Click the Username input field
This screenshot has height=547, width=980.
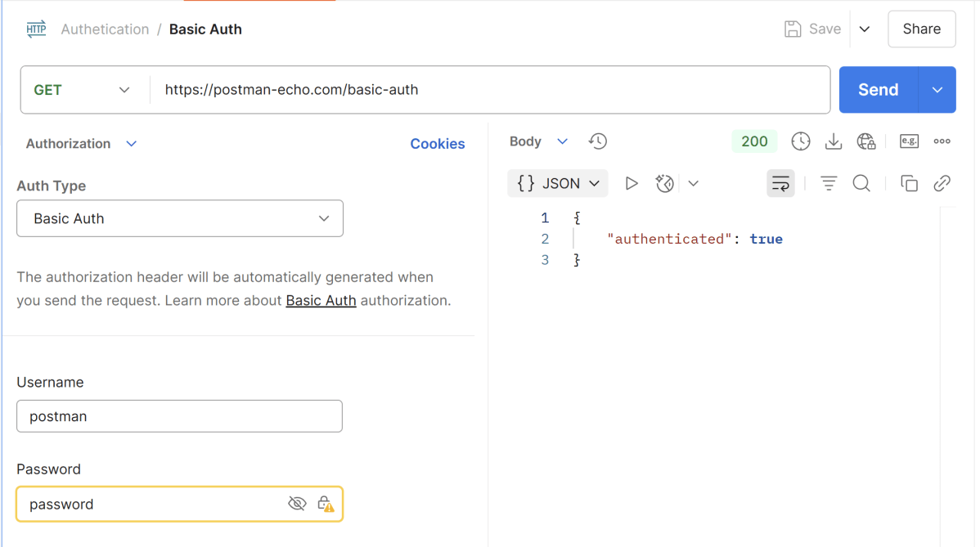(x=179, y=416)
